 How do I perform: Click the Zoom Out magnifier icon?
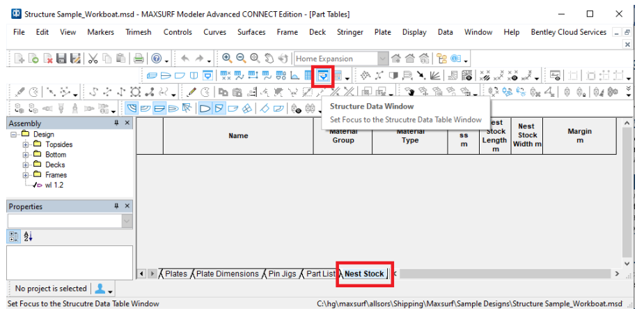pos(241,59)
